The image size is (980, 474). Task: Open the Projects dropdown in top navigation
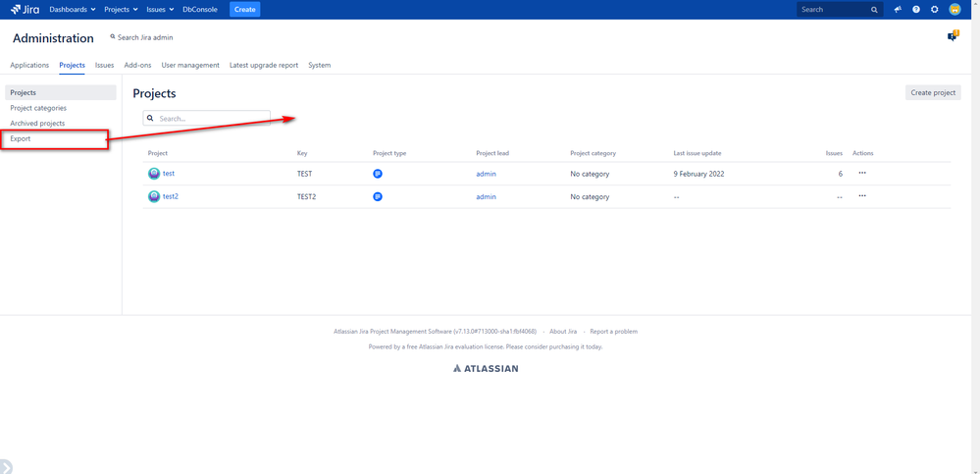122,10
